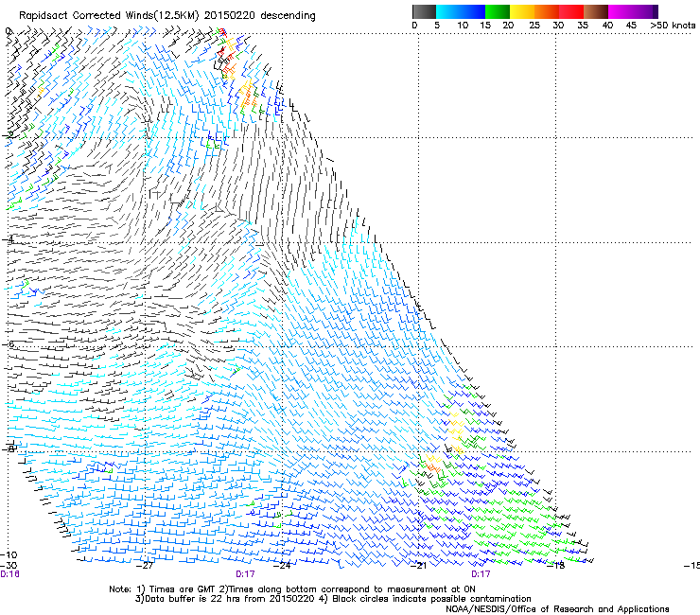Click the note line 'Times are GMT'
The image size is (700, 615).
[x=183, y=589]
